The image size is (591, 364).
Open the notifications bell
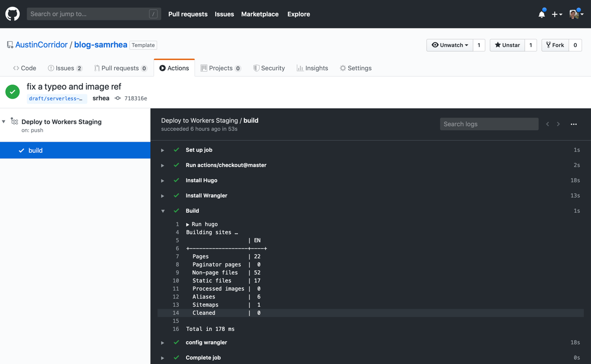tap(541, 14)
